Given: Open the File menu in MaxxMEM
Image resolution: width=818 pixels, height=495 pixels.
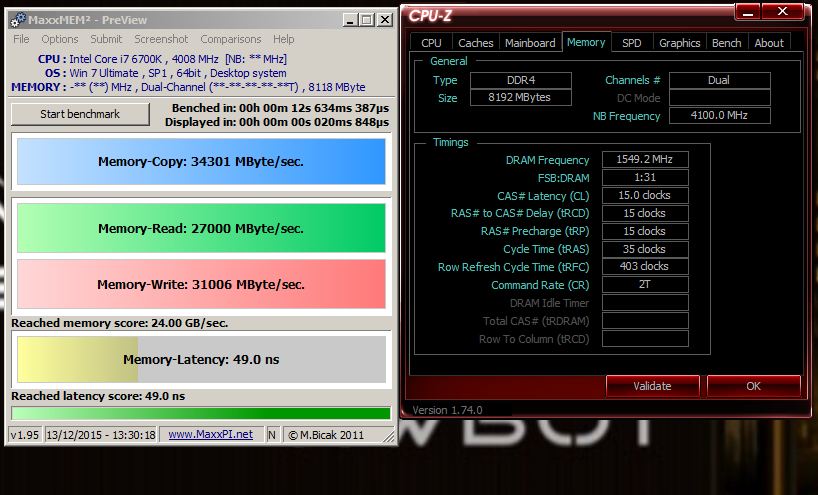Looking at the screenshot, I should [21, 39].
